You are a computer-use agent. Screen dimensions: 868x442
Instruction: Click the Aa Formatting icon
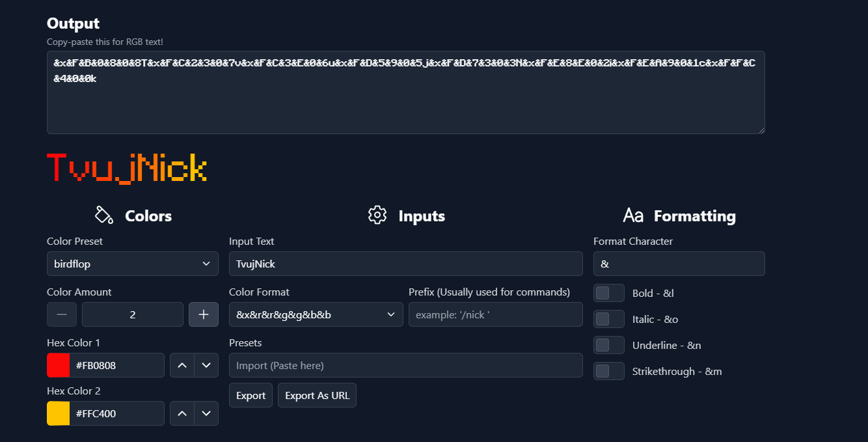[x=633, y=215]
